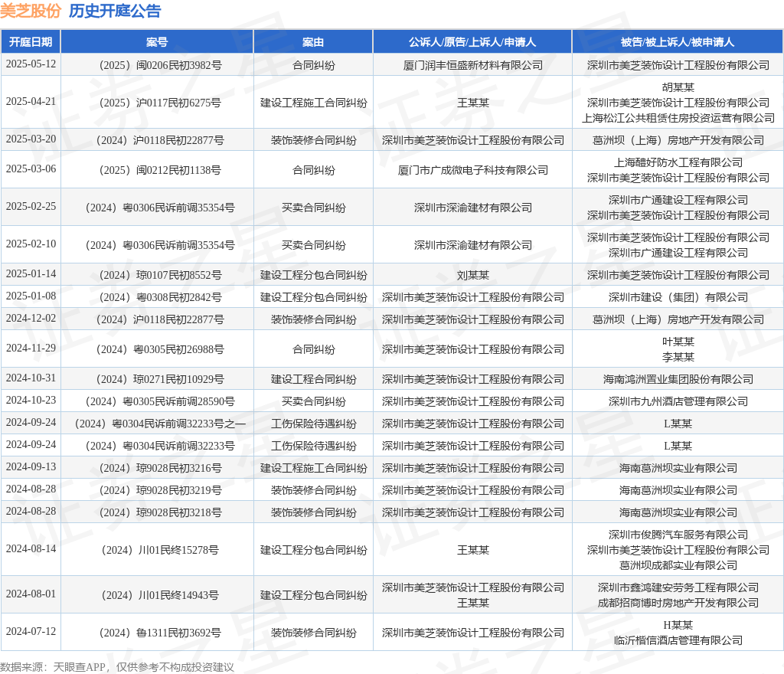Image resolution: width=784 pixels, height=674 pixels.
Task: Select the date cell 2024-08-14
Action: [x=31, y=549]
